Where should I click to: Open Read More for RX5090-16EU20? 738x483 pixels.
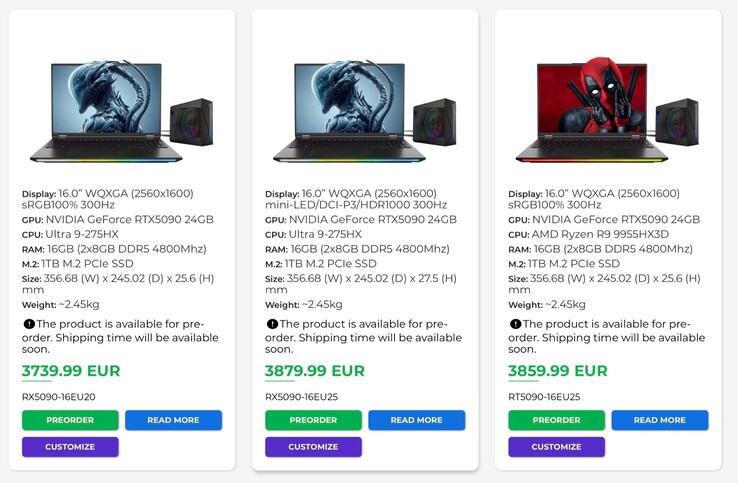173,420
